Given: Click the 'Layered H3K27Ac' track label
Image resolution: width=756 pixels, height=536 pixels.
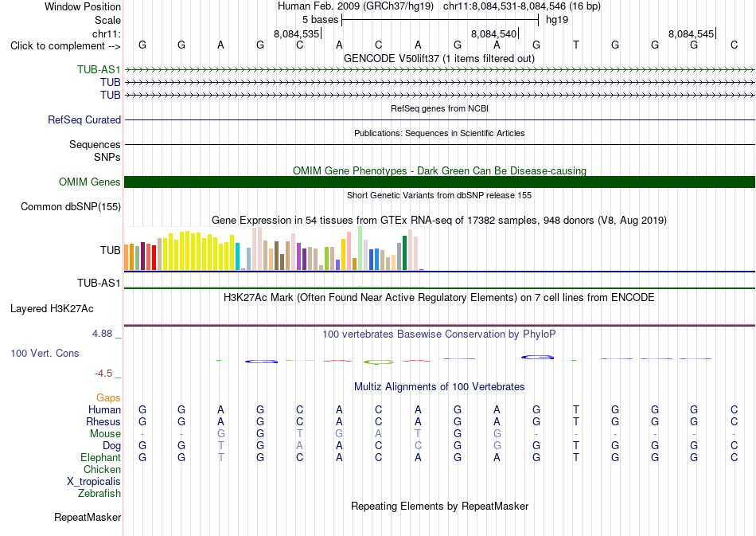Looking at the screenshot, I should coord(52,309).
